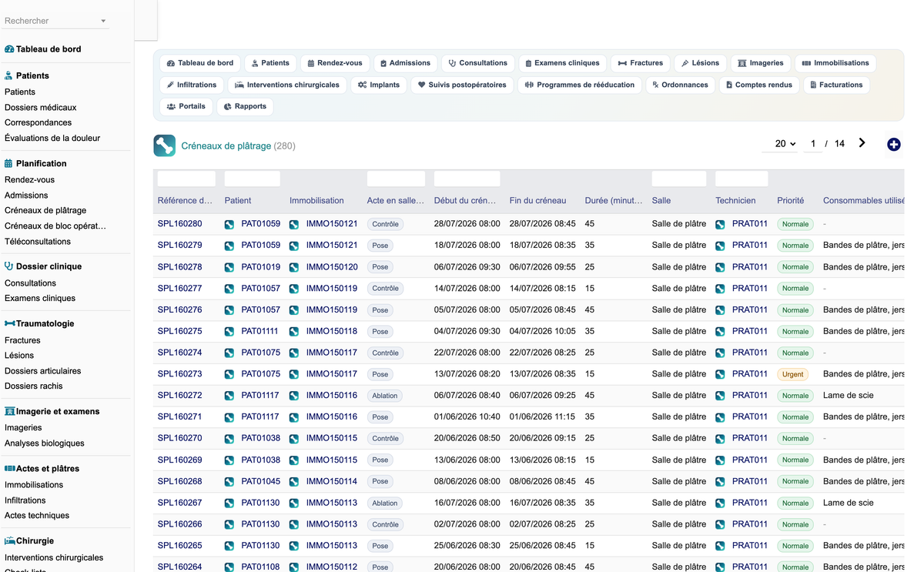Open the Ordonnances toolbar shortcut
Viewport: 924px width, 572px height.
click(680, 85)
